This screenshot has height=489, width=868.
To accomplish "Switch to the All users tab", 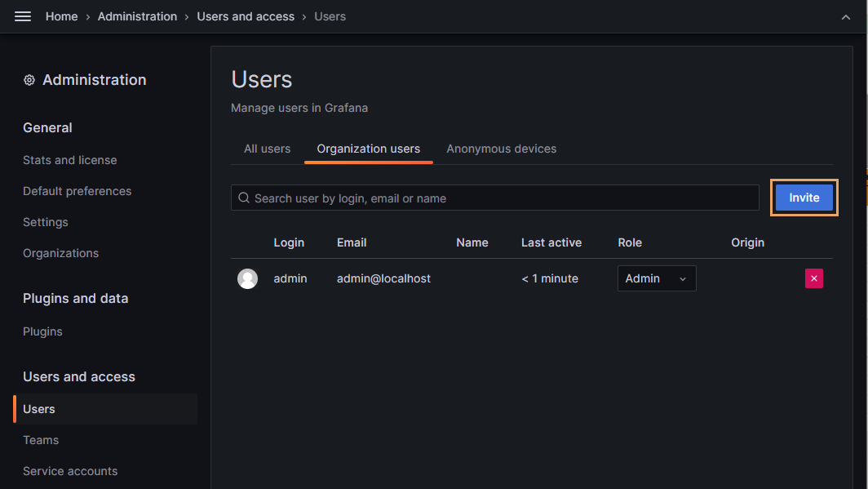I will 267,149.
